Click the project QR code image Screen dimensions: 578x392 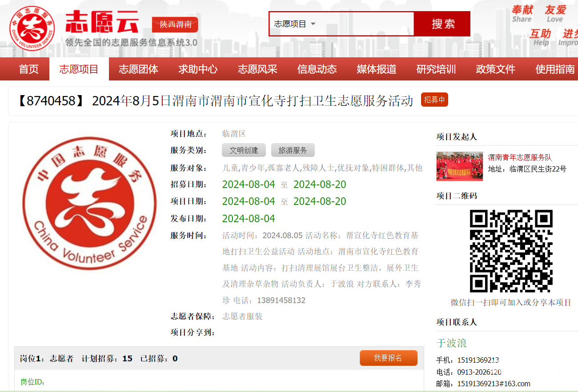511,251
